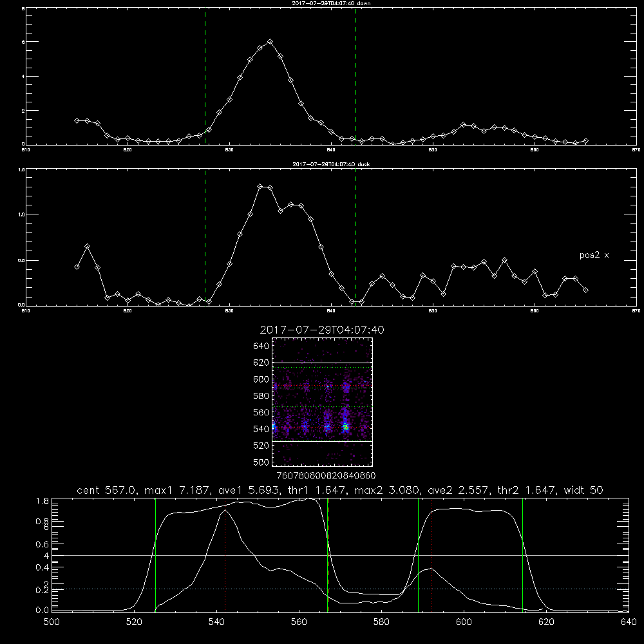Click the 620 x-axis label of the profile plot
644x644 pixels.
[x=546, y=622]
